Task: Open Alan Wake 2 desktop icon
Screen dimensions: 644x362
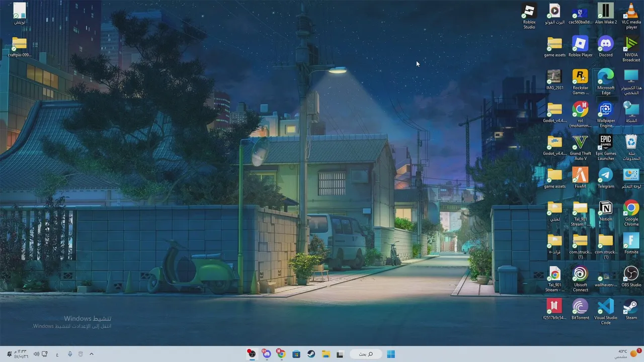Action: (606, 14)
